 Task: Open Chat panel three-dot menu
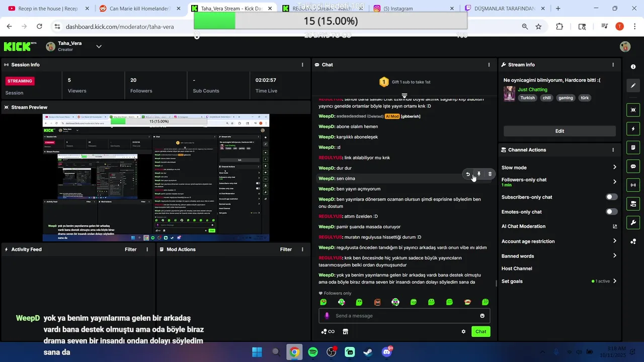(489, 65)
